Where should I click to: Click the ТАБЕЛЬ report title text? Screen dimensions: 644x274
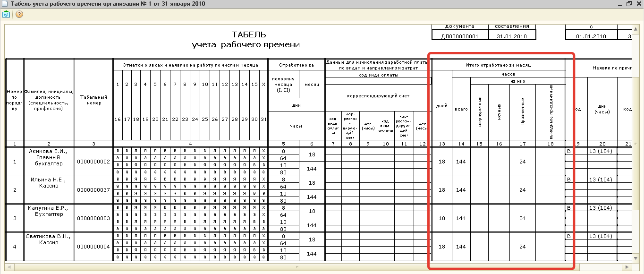click(249, 35)
